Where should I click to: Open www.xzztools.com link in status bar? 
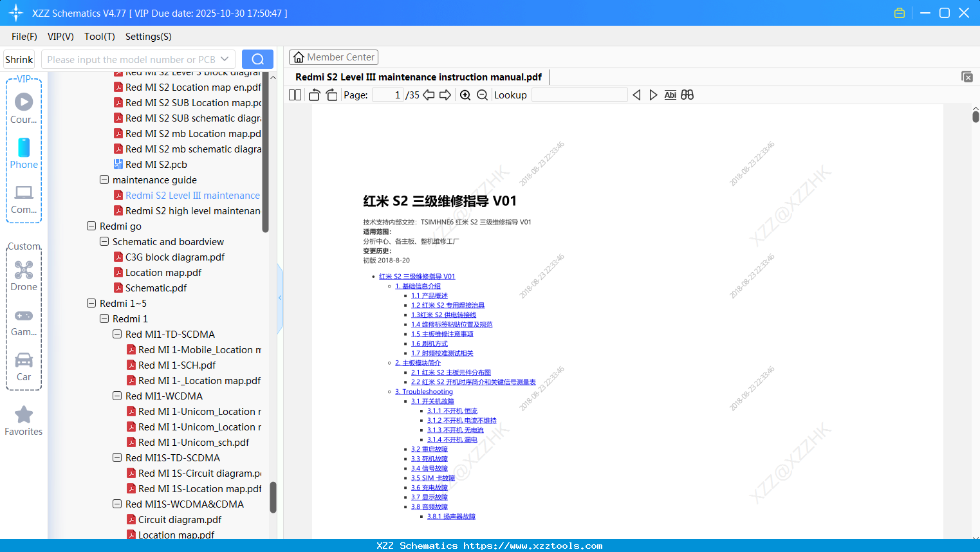pos(533,546)
